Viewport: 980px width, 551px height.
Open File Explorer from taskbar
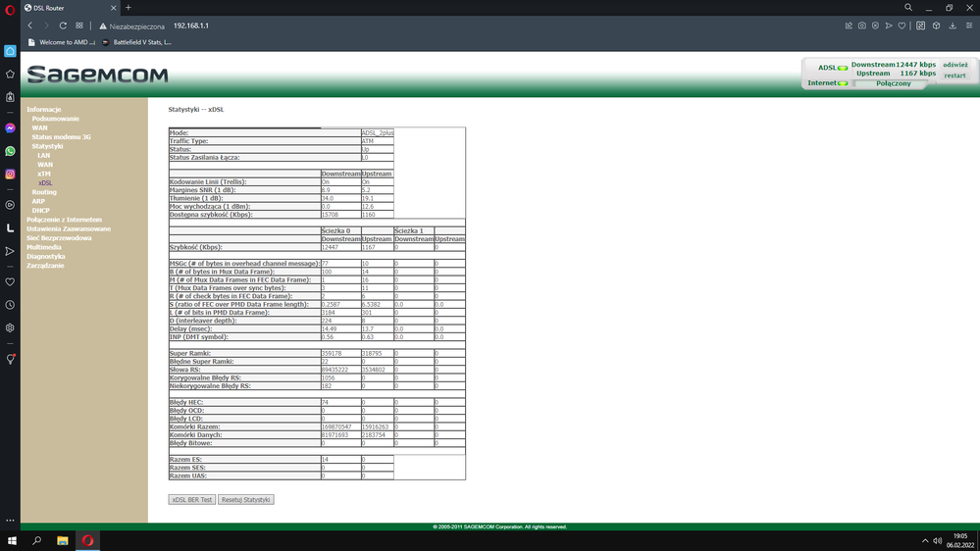(x=63, y=540)
